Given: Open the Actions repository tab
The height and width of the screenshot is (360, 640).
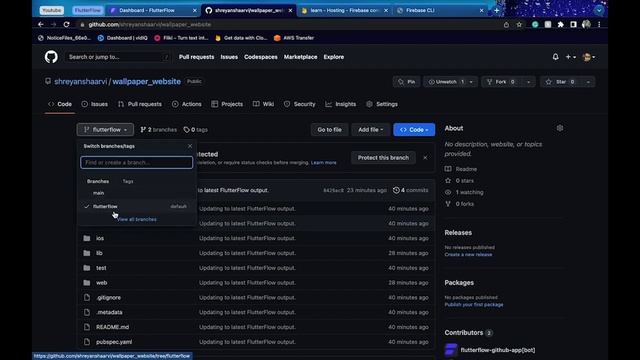Looking at the screenshot, I should [187, 104].
